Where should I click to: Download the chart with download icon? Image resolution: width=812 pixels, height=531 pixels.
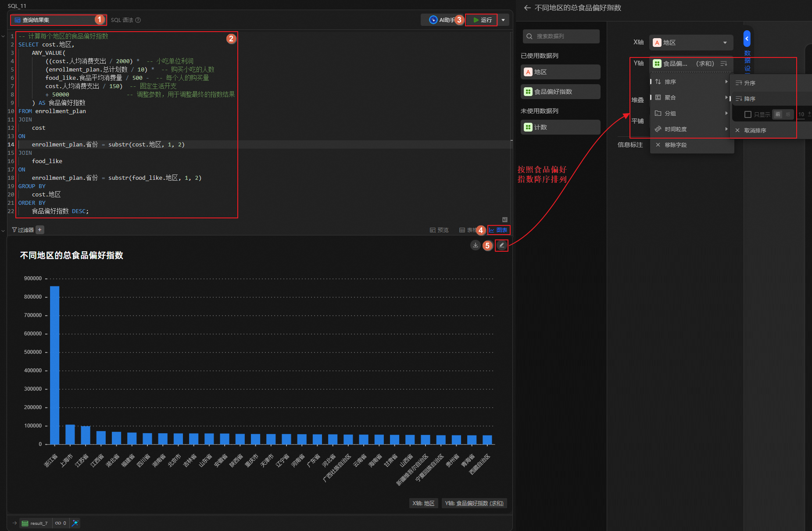click(476, 245)
